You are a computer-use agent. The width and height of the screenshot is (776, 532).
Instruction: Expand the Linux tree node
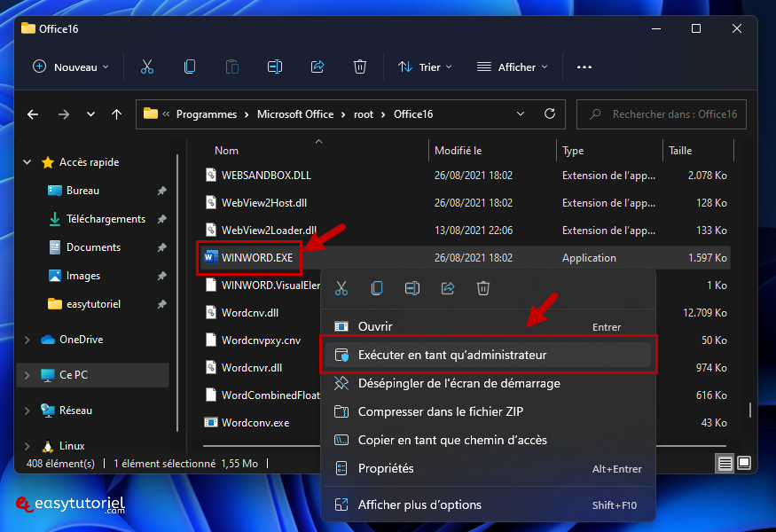tap(27, 446)
